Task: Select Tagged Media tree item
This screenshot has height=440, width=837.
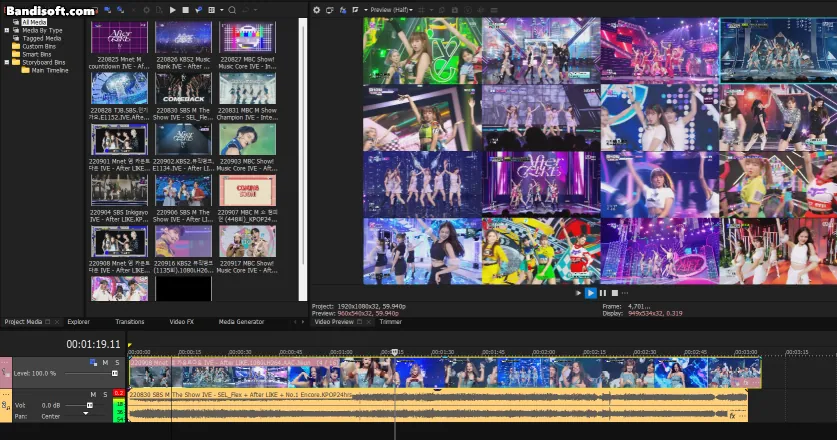Action: [x=42, y=38]
